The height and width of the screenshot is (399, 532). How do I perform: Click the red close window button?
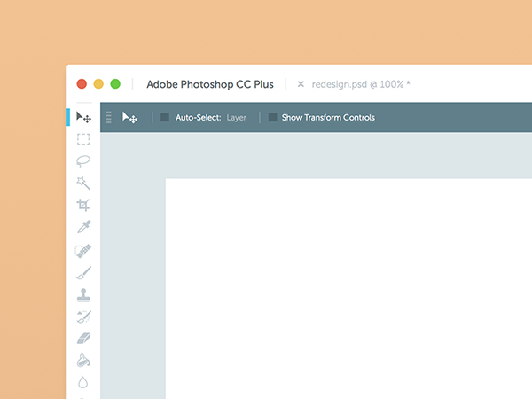point(82,84)
